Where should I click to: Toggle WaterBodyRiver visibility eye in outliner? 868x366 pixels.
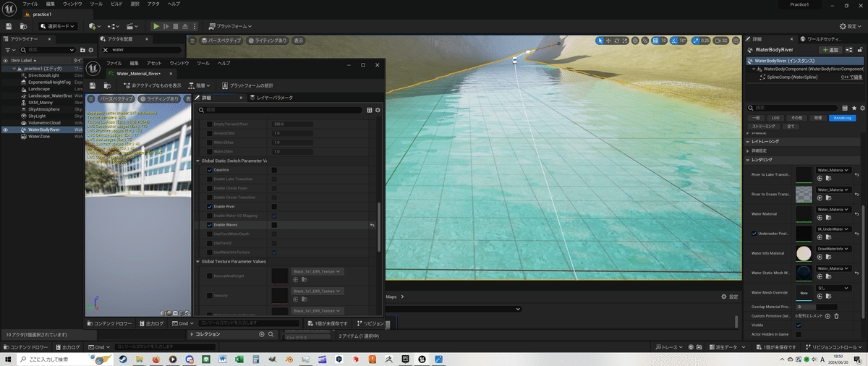point(6,130)
